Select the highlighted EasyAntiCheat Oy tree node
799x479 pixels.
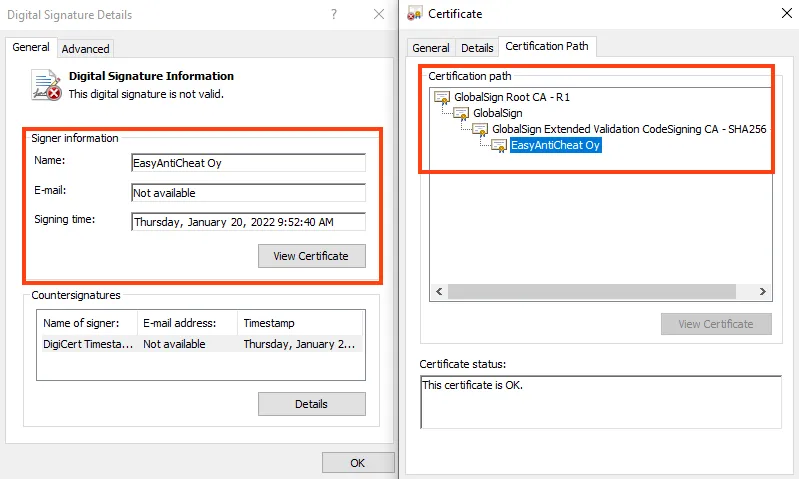coord(555,145)
